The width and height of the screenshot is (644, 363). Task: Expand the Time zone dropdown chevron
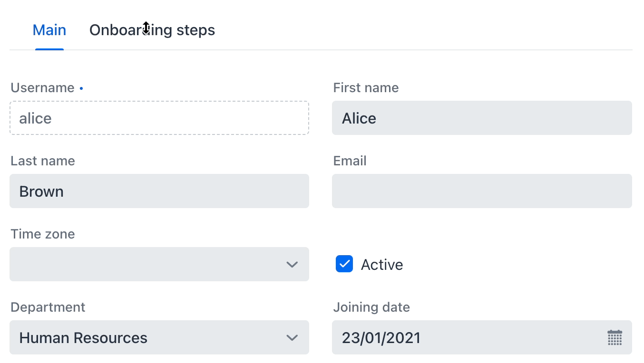tap(292, 264)
